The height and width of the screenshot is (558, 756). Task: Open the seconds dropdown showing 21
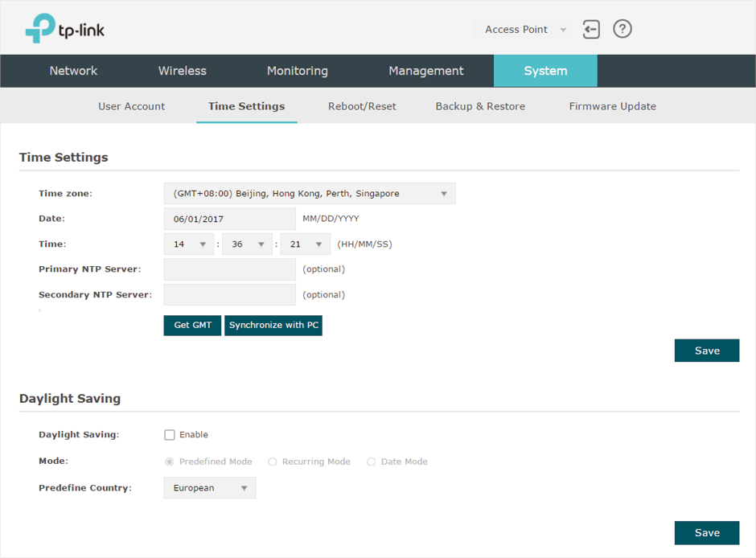(305, 244)
